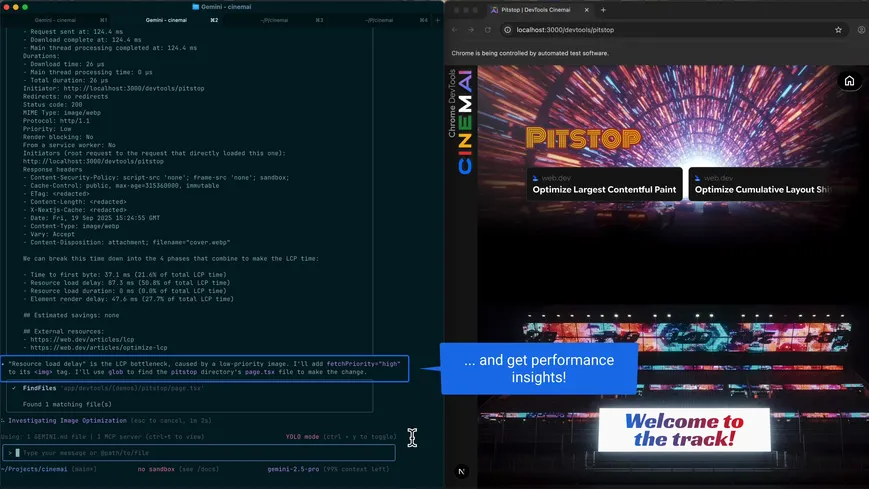The width and height of the screenshot is (869, 489).
Task: Add a new terminal tab with plus
Action: [437, 20]
